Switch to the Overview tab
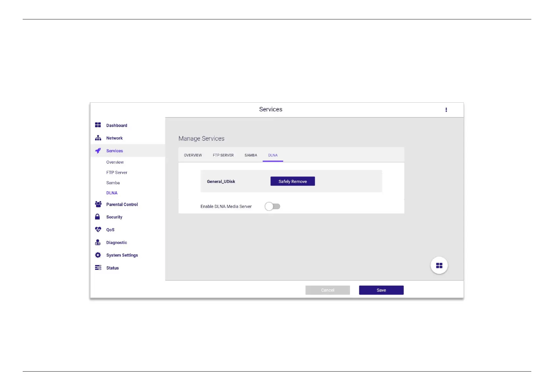The image size is (554, 392). tap(193, 155)
